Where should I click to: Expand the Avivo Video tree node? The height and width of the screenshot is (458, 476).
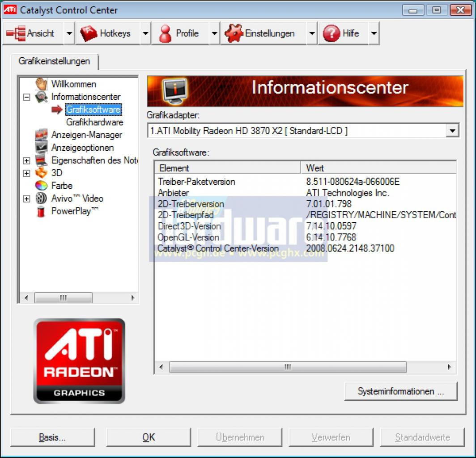pyautogui.click(x=27, y=199)
